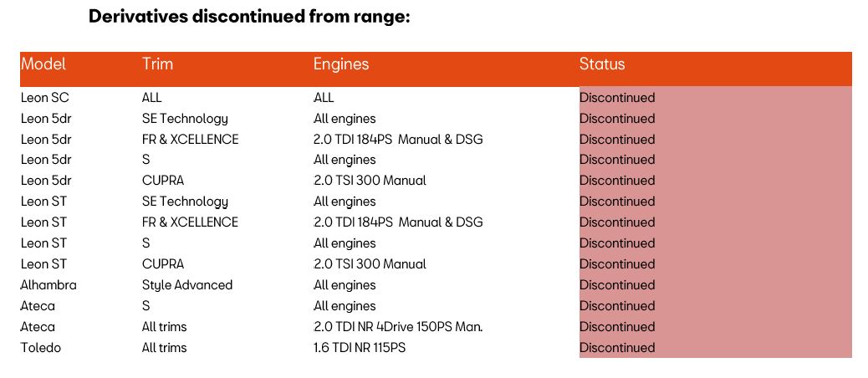This screenshot has width=868, height=378.
Task: Select the Leon 5dr CUPRA trim cell
Action: click(x=163, y=181)
